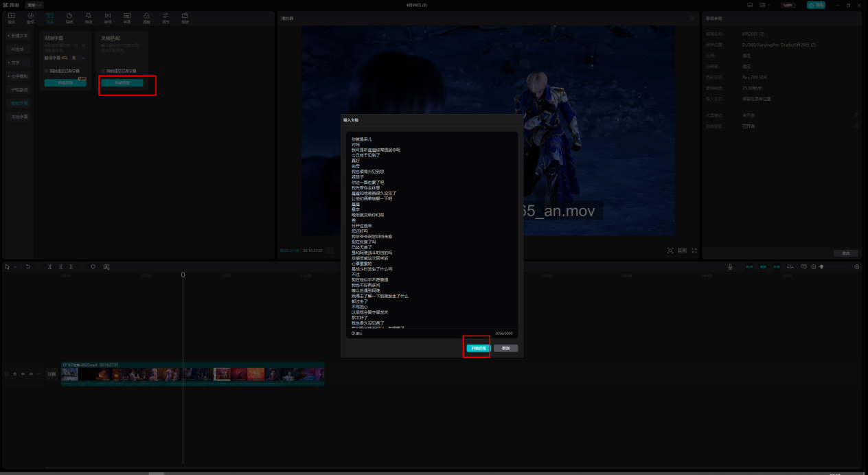
Task: Click 开始匹配 button in the dialog
Action: coord(477,348)
